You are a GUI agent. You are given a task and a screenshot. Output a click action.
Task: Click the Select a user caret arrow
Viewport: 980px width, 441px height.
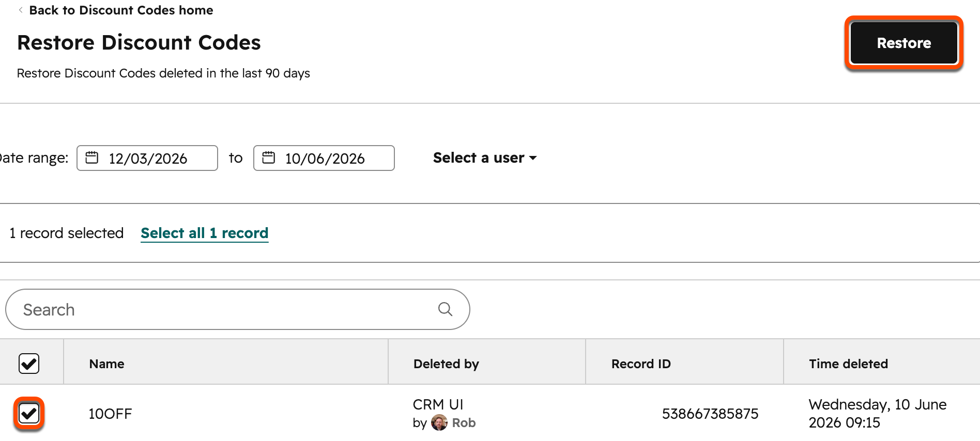(533, 158)
